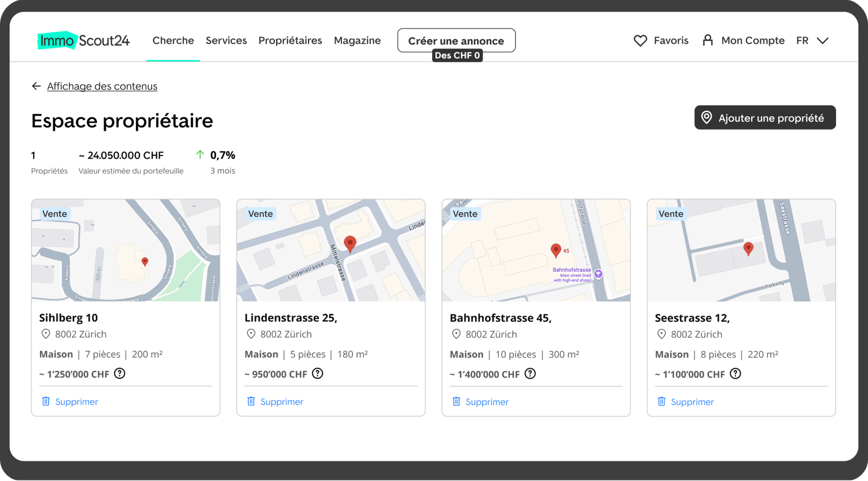This screenshot has height=481, width=868.
Task: Click the help icon beside 950'000 CHF
Action: click(x=318, y=373)
